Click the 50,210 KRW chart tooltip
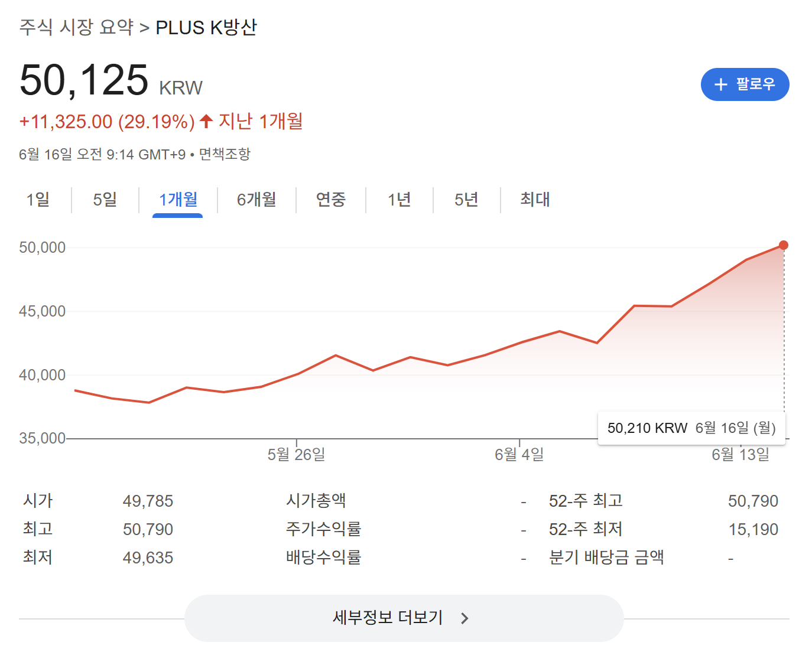Screen dimensions: 812x652 coord(691,428)
